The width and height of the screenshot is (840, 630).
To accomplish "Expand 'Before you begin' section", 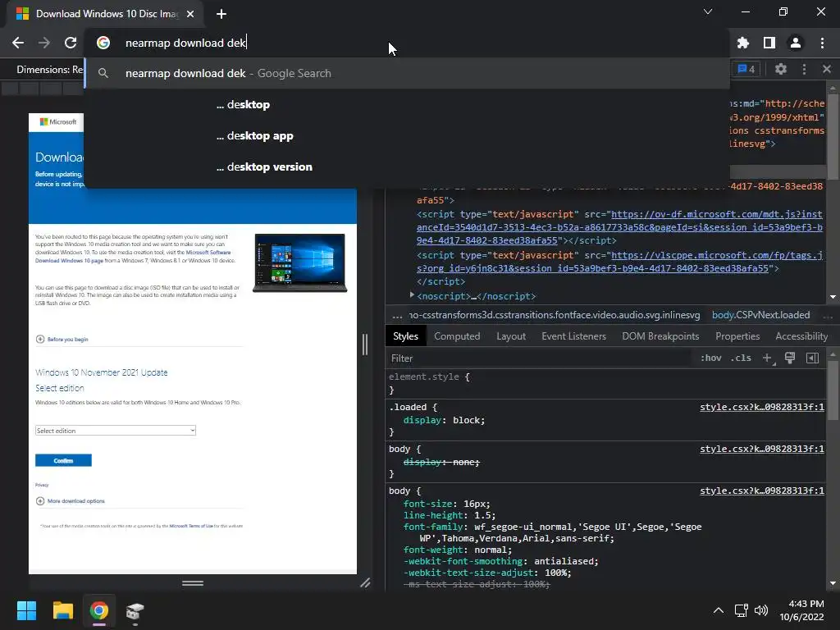I will point(62,339).
